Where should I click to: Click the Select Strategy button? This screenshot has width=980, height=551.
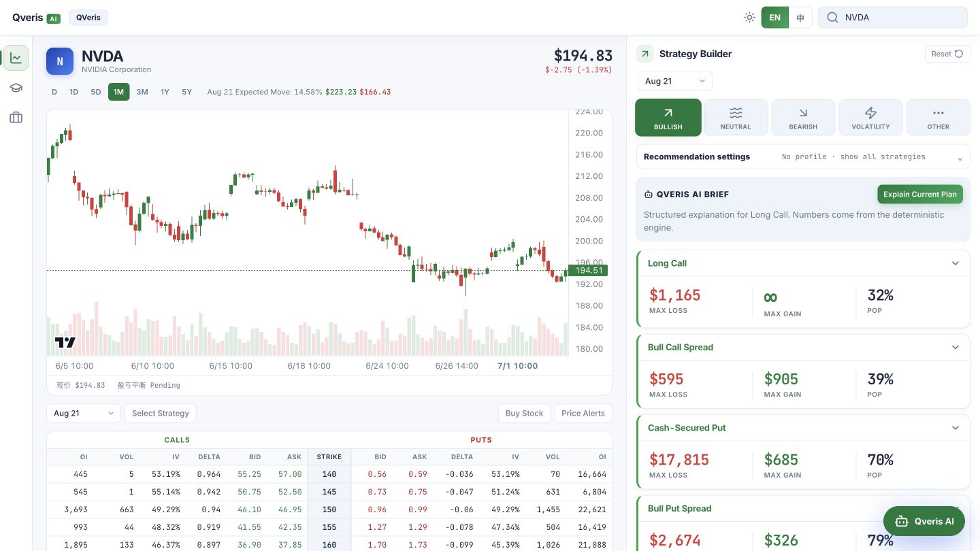(x=161, y=413)
